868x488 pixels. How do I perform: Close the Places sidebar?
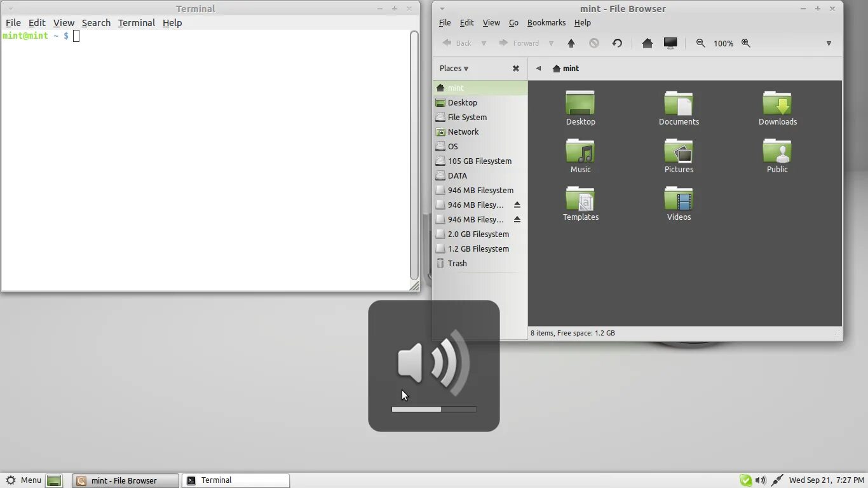click(x=516, y=69)
